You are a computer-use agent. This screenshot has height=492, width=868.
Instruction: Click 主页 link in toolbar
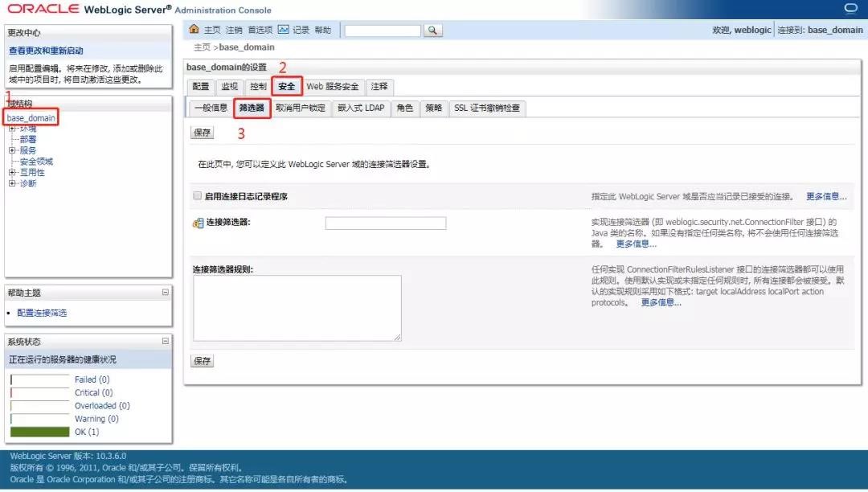pyautogui.click(x=212, y=30)
